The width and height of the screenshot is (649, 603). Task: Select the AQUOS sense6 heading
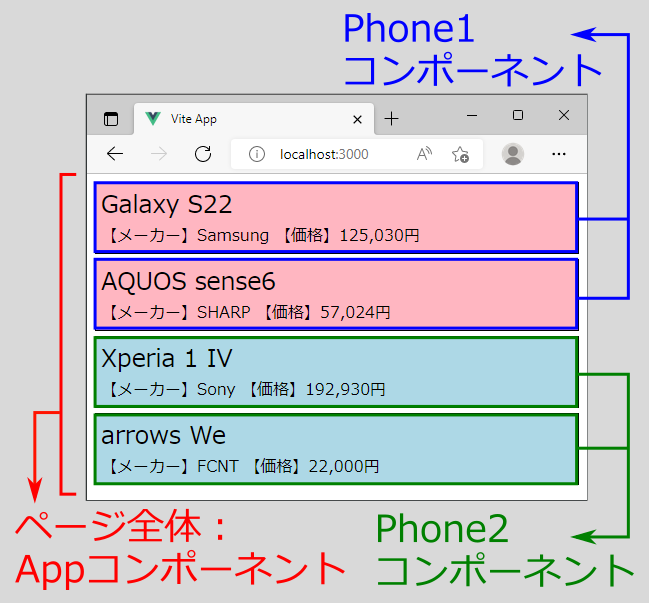(x=188, y=281)
